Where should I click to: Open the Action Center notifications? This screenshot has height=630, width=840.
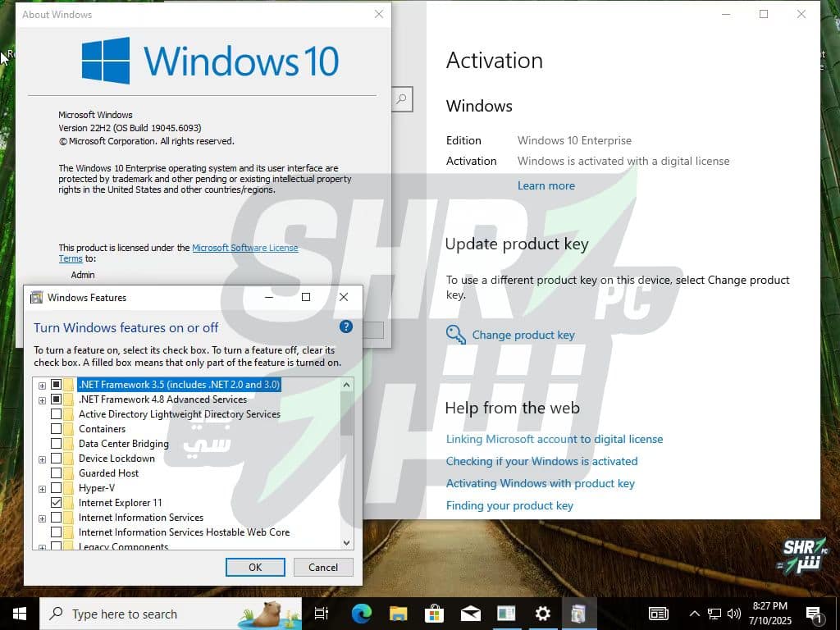(x=814, y=614)
